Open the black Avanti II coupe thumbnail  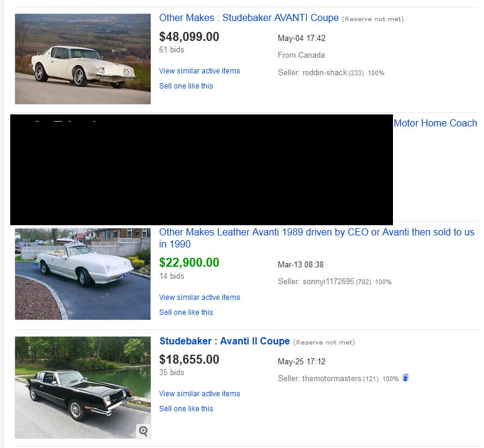click(83, 387)
